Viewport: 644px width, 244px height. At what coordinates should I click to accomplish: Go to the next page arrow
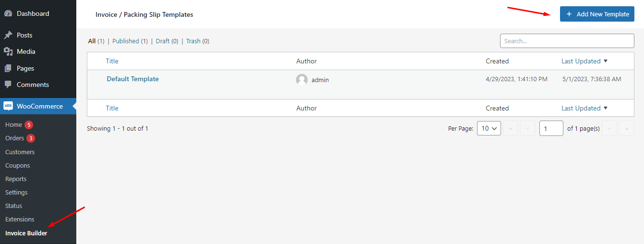tap(609, 128)
